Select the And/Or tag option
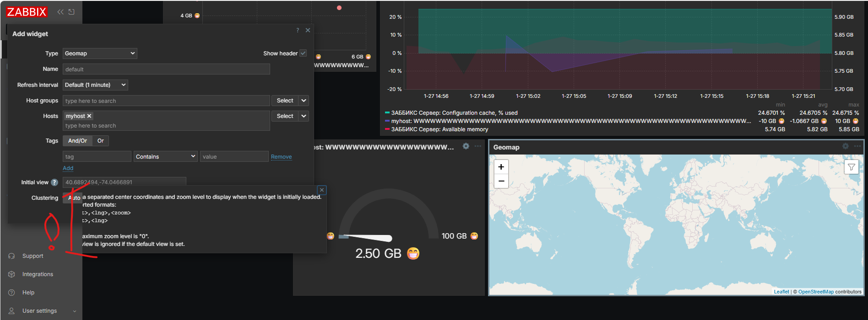868x320 pixels. coord(77,141)
